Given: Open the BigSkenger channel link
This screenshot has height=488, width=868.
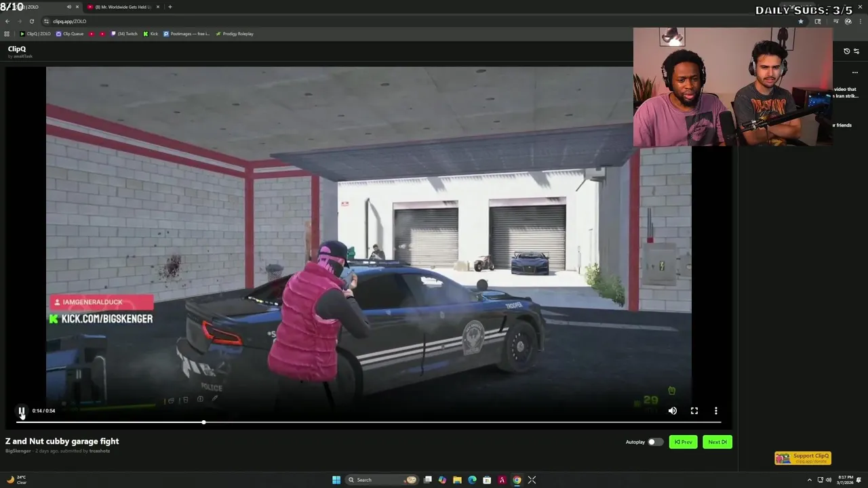Looking at the screenshot, I should click(18, 451).
